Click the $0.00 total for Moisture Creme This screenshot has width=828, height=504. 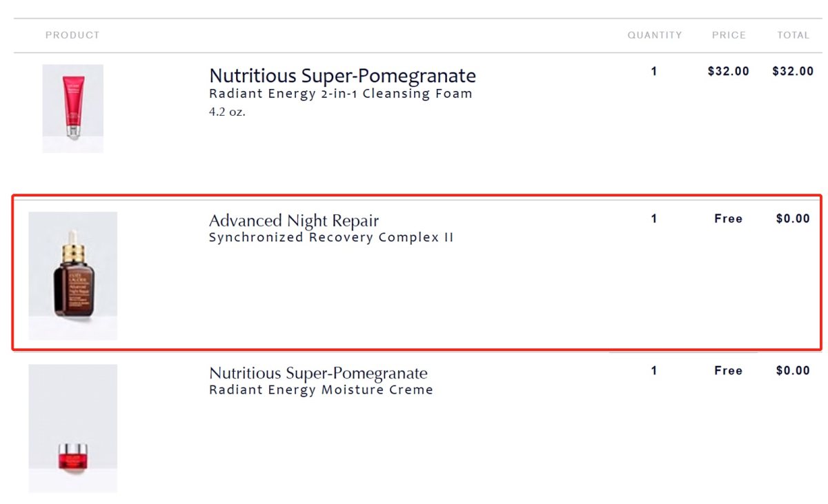(x=793, y=370)
